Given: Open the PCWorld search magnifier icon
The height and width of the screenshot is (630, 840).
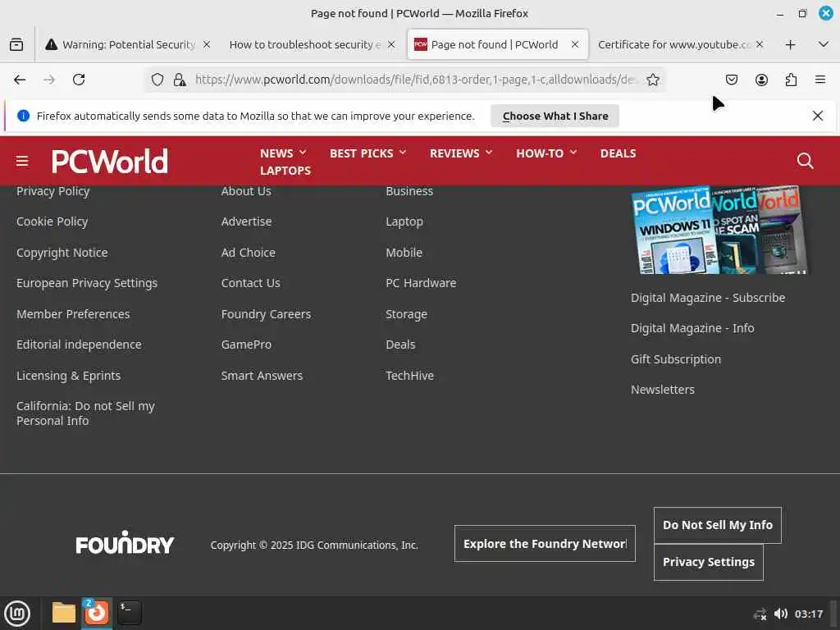Looking at the screenshot, I should 805,161.
